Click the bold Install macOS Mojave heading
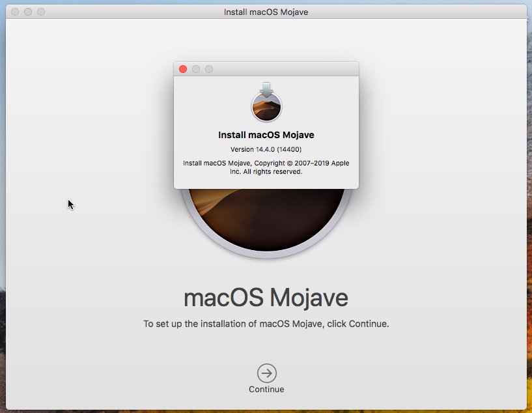The image size is (532, 413). (x=266, y=135)
